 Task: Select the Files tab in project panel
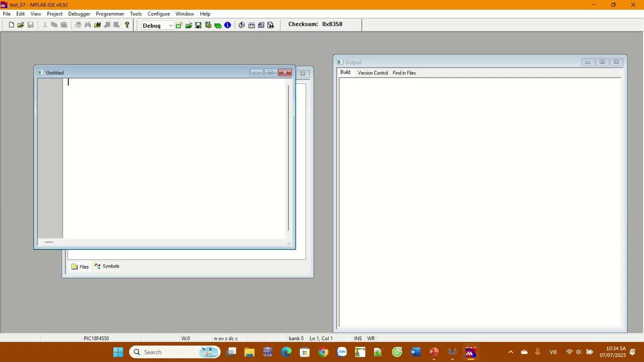80,266
